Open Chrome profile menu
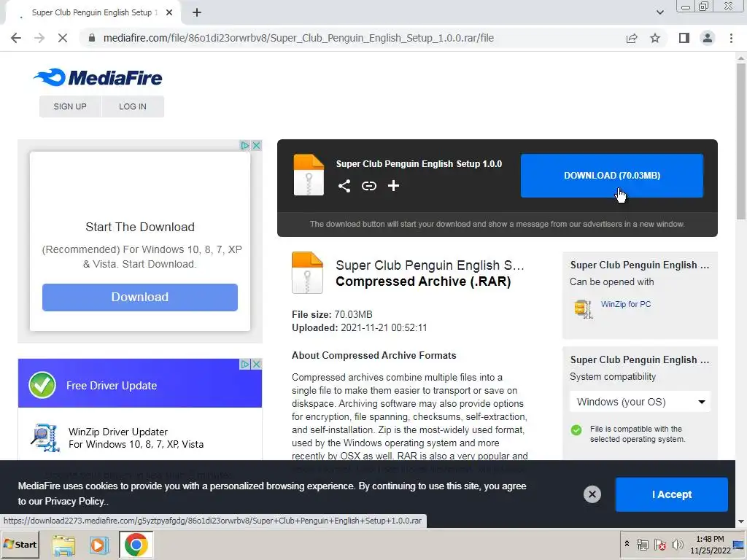The image size is (747, 560). click(x=708, y=38)
